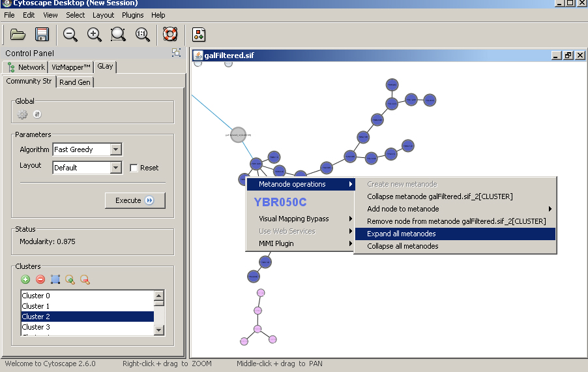
Task: Choose Expand all metanodes
Action: coord(402,234)
